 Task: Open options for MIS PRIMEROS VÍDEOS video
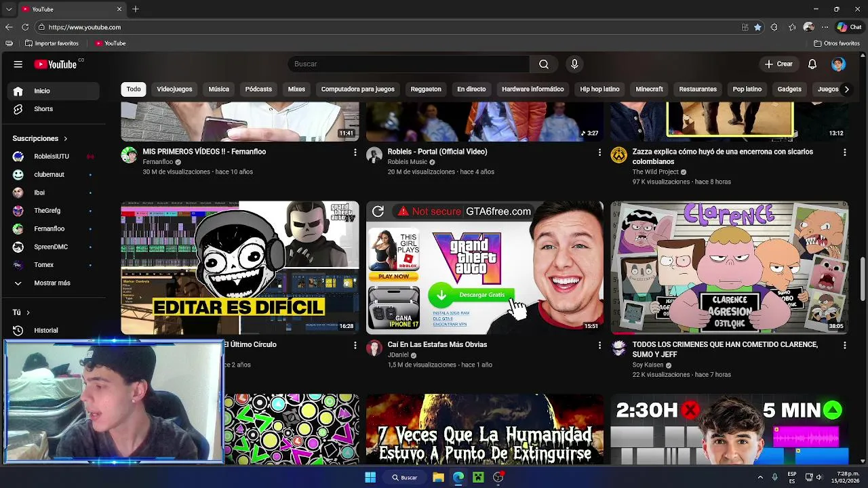355,152
